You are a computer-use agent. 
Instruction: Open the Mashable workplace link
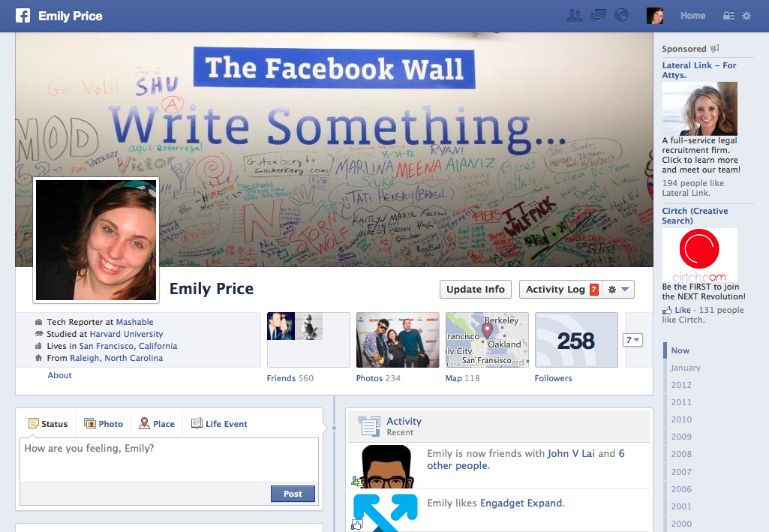click(135, 322)
